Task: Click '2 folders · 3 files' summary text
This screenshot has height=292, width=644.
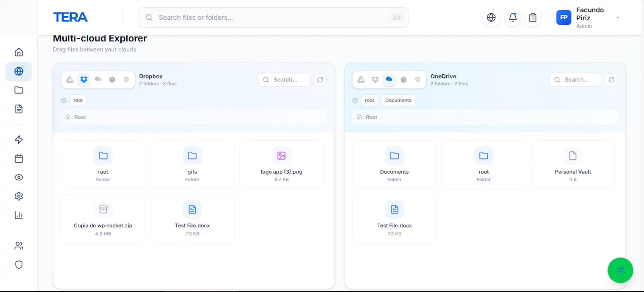Action: 158,84
